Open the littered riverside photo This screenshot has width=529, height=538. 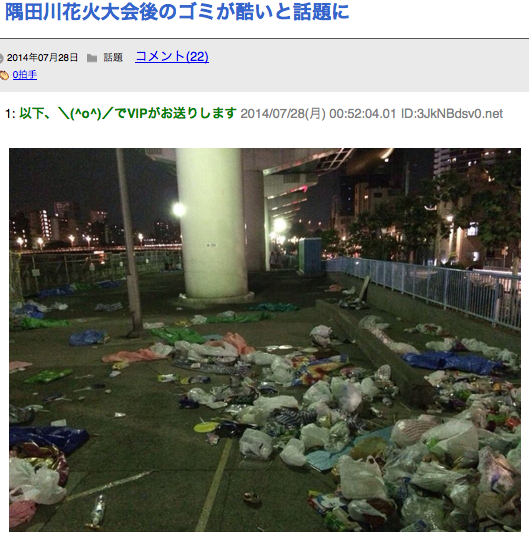[265, 340]
